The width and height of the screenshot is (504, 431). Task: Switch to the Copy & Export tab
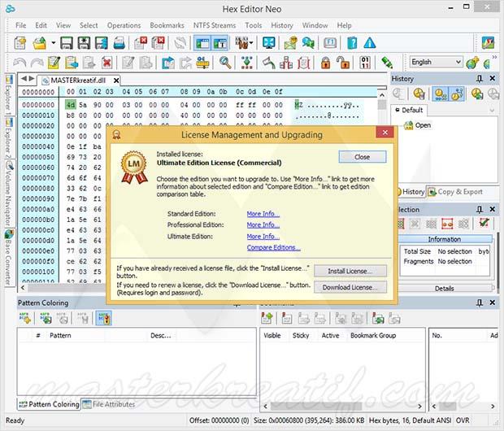pyautogui.click(x=455, y=192)
